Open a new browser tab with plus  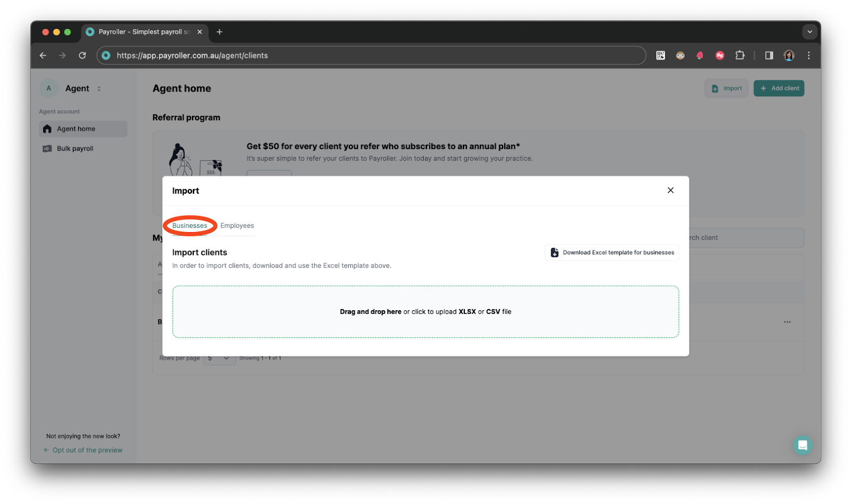coord(219,32)
